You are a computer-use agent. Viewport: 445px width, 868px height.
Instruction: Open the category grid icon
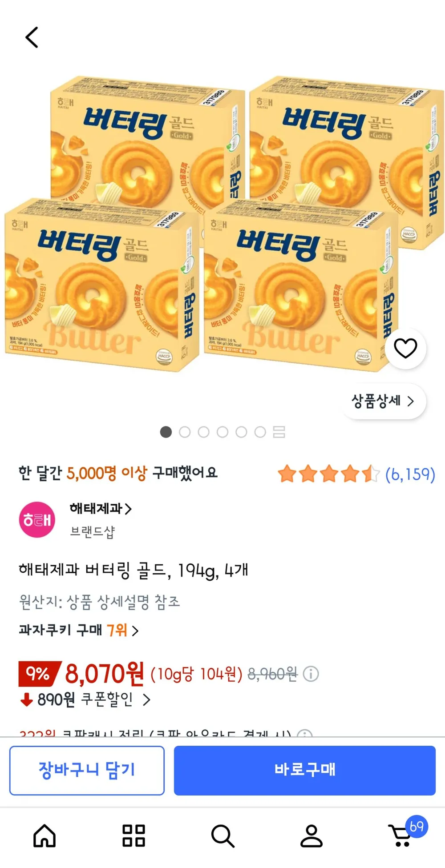[x=133, y=836]
